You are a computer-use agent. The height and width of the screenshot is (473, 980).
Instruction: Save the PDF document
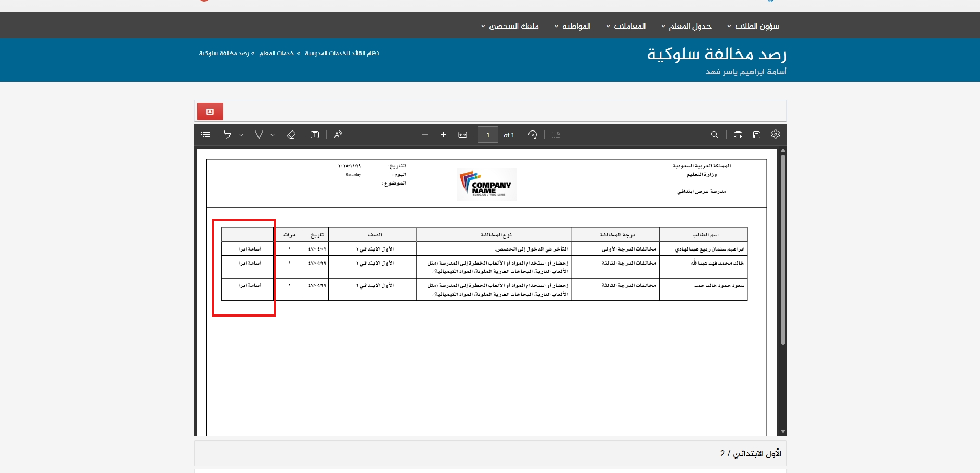[757, 135]
